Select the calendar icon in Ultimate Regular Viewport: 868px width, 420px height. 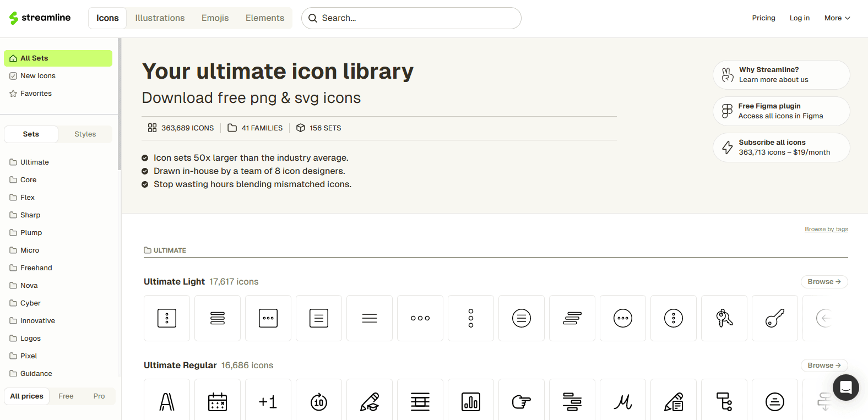(x=218, y=402)
